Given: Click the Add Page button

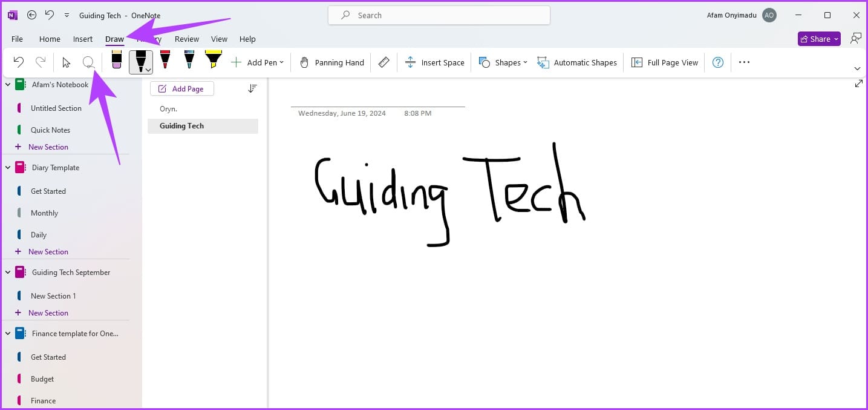Looking at the screenshot, I should [181, 88].
